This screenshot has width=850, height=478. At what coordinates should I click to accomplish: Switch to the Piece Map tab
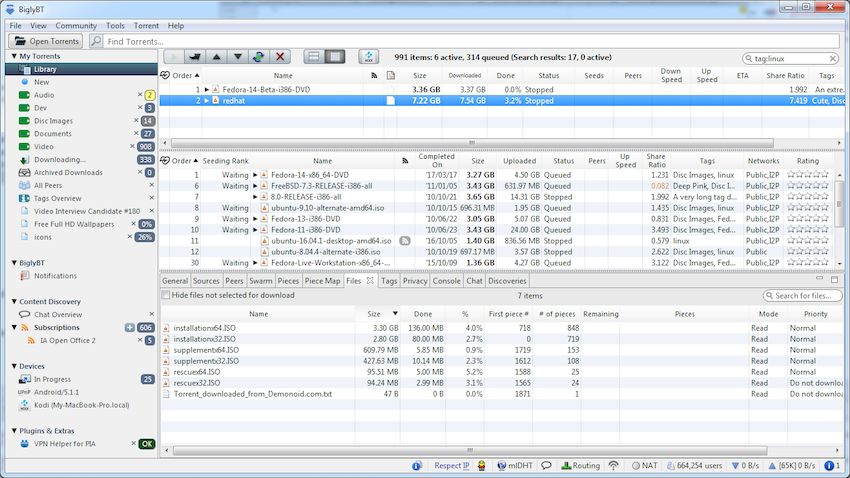pos(322,282)
